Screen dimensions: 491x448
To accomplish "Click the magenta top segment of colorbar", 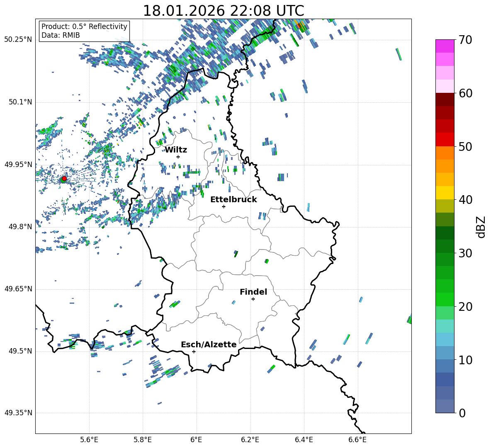I will pos(445,46).
